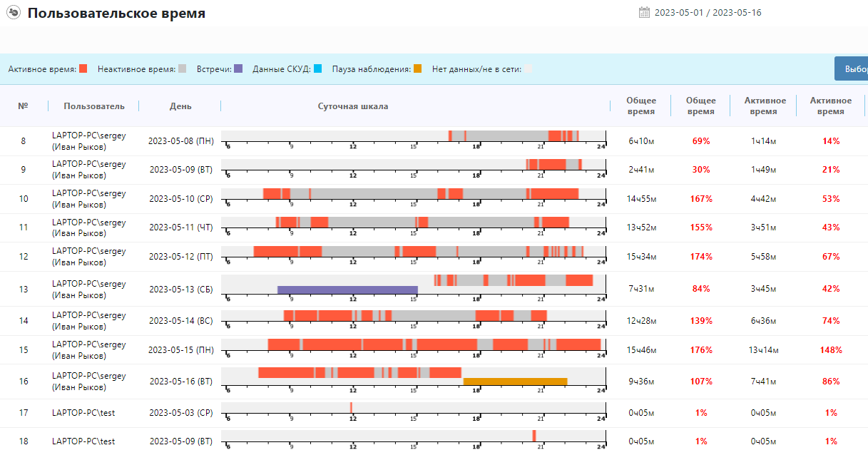The image size is (868, 455).
Task: Click the red Активное время legend swatch
Action: coord(83,69)
